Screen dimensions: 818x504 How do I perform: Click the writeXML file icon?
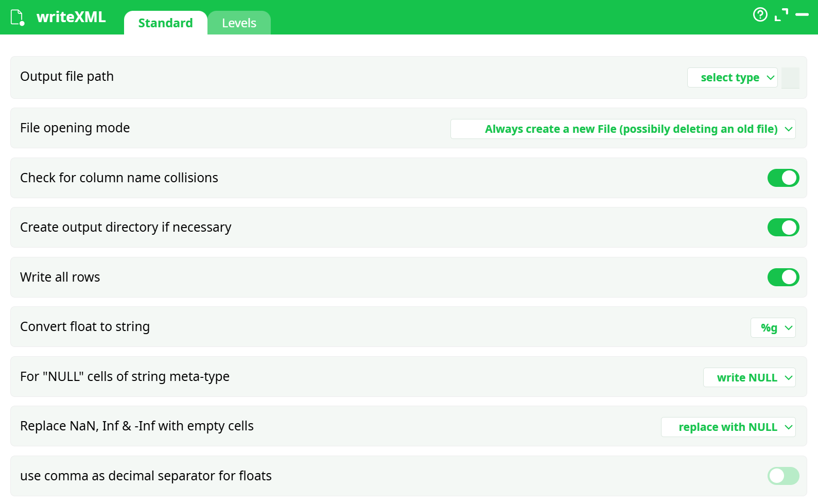point(17,18)
